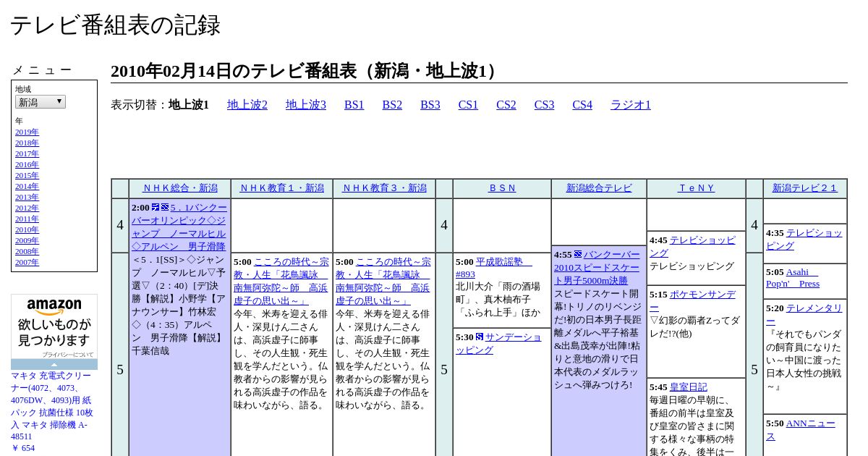Open 平成歌謡塾 #893 program link
The height and width of the screenshot is (456, 868).
[493, 268]
